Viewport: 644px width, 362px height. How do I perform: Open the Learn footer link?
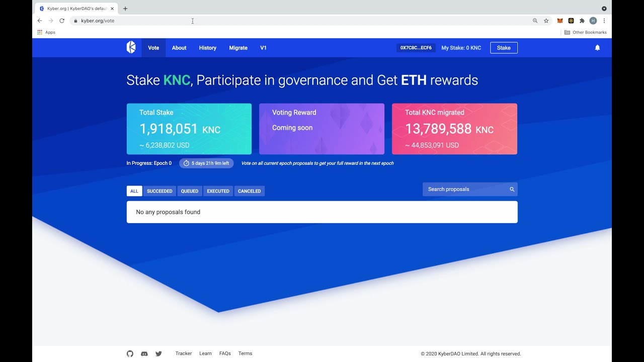point(205,353)
